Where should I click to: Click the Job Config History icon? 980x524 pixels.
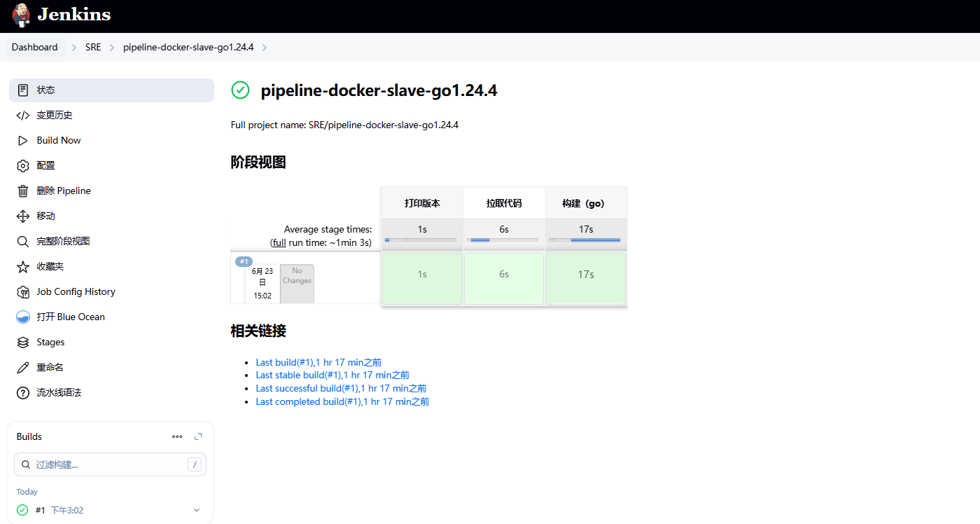tap(23, 292)
